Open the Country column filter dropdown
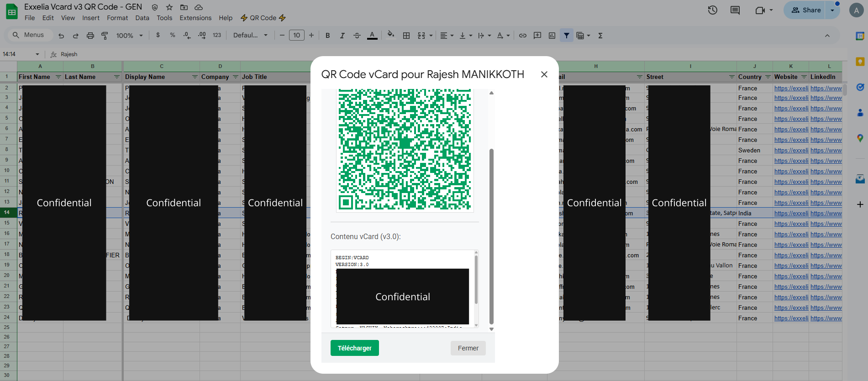This screenshot has width=868, height=381. click(768, 77)
